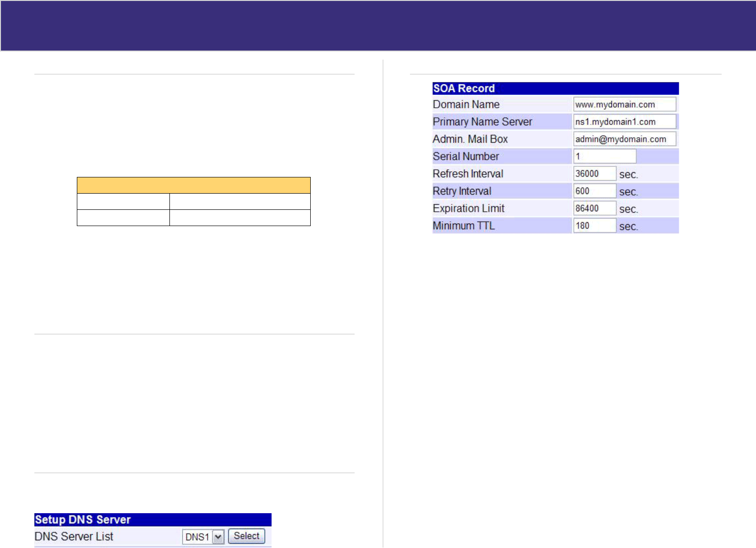Click the Primary Name Server label
Image resolution: width=756 pixels, height=548 pixels.
(x=482, y=122)
